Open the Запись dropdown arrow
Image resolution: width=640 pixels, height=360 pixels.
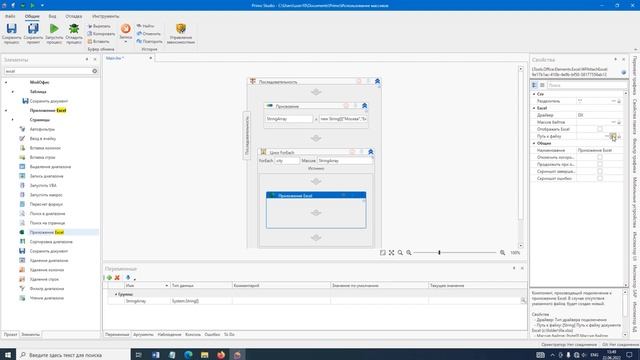(126, 42)
